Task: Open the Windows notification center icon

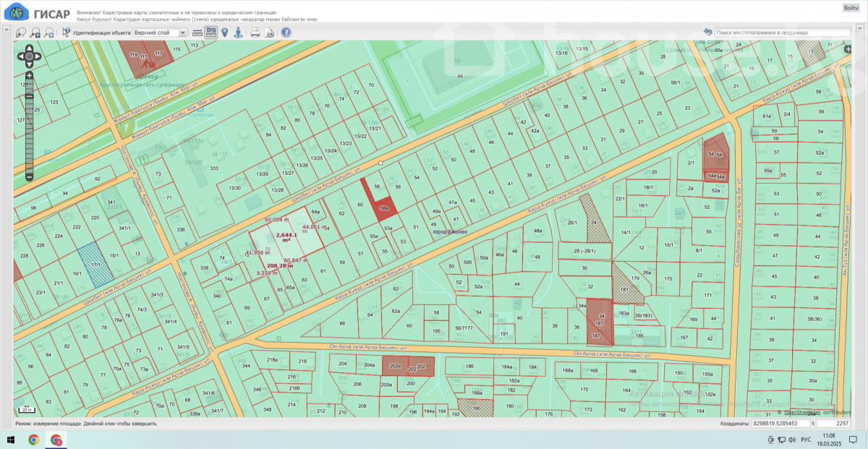Action: point(854,440)
